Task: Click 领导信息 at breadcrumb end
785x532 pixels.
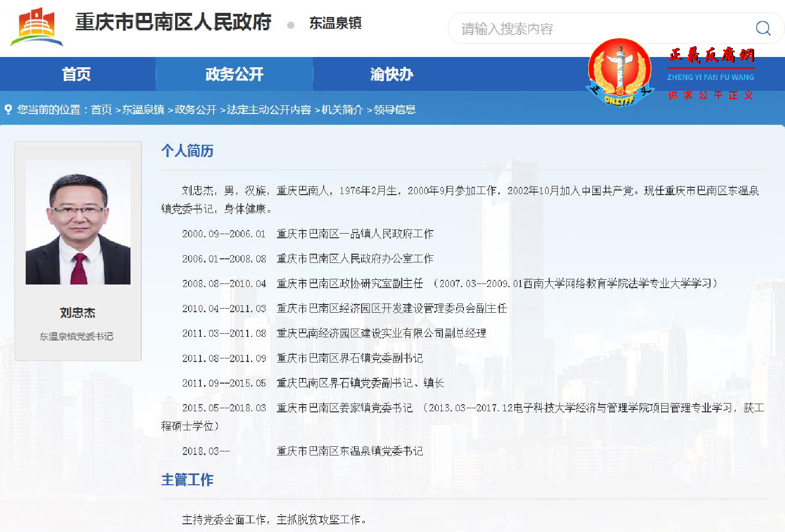Action: coord(396,109)
